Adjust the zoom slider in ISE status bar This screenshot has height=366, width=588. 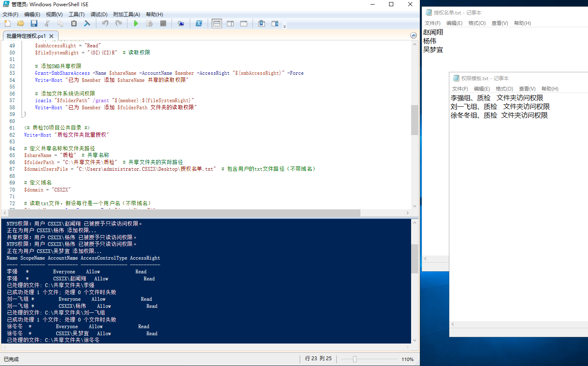[355, 359]
